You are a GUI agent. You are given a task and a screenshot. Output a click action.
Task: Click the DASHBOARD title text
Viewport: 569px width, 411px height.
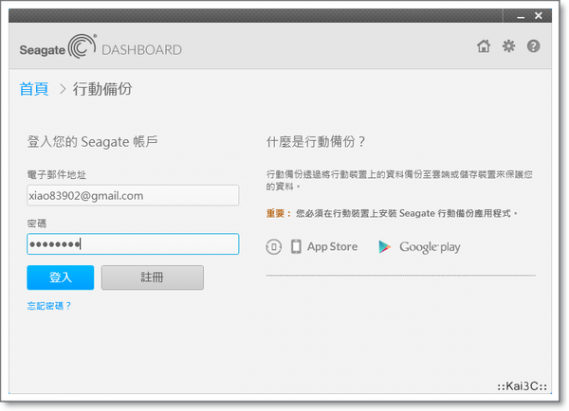[x=142, y=50]
